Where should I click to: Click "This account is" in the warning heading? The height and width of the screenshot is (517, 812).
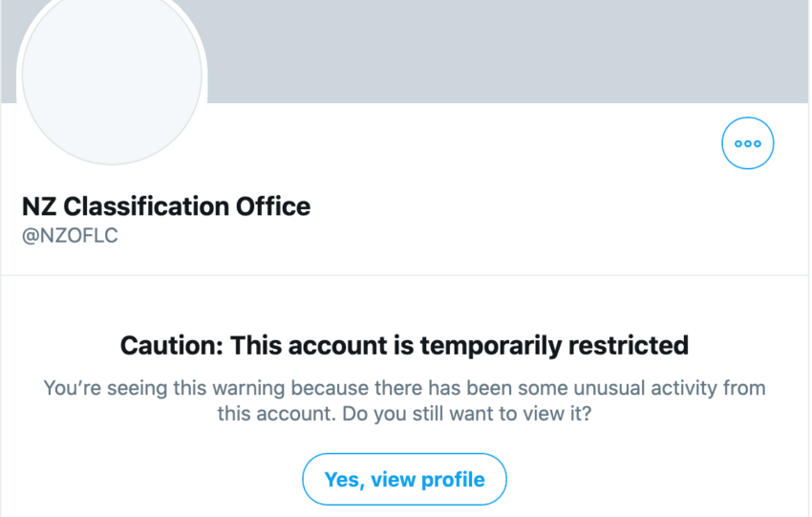pos(310,345)
